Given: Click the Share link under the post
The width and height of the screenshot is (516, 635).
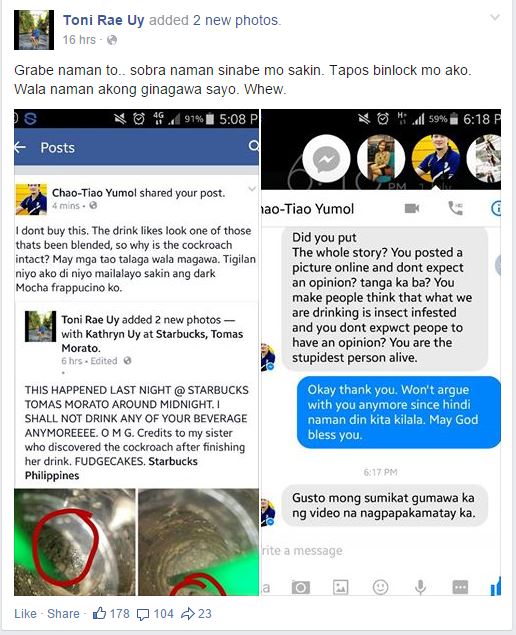Looking at the screenshot, I should pos(63,614).
